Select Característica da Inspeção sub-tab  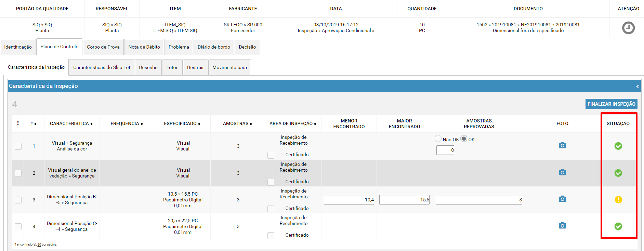[x=36, y=67]
